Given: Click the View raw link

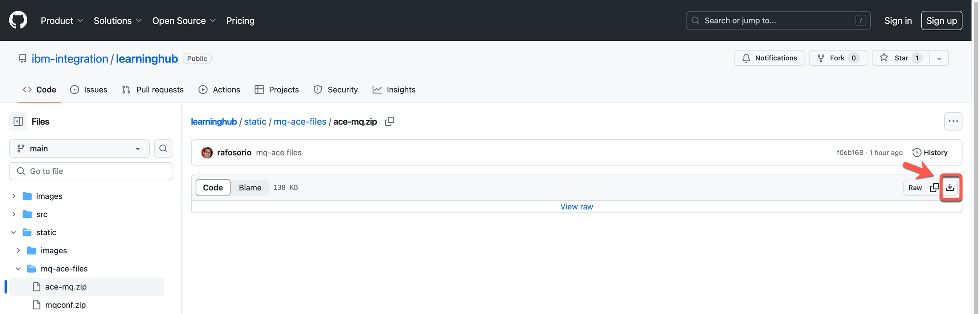Looking at the screenshot, I should click(x=576, y=207).
